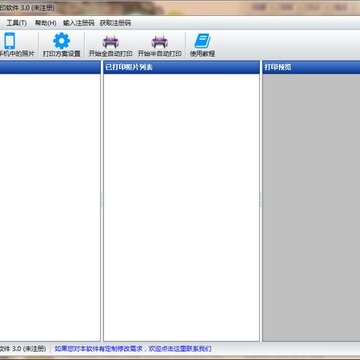Click the 开始半自动打印 printer icon

point(160,42)
